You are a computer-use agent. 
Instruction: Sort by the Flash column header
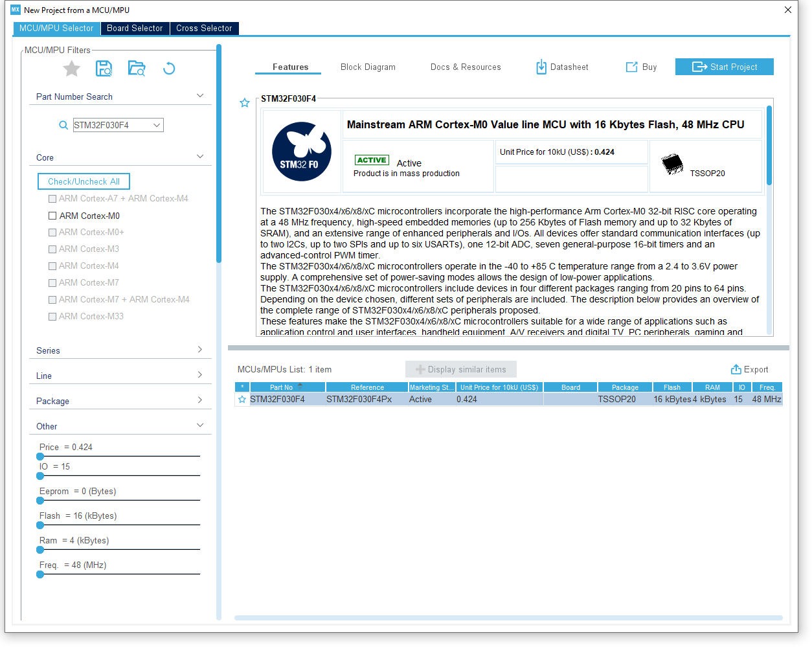click(x=672, y=387)
